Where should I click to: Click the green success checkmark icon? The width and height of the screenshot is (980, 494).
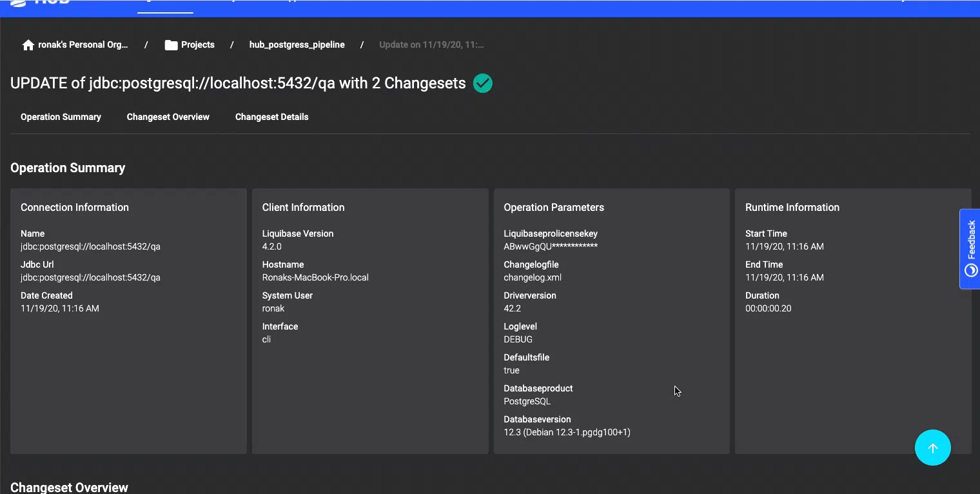pos(483,83)
